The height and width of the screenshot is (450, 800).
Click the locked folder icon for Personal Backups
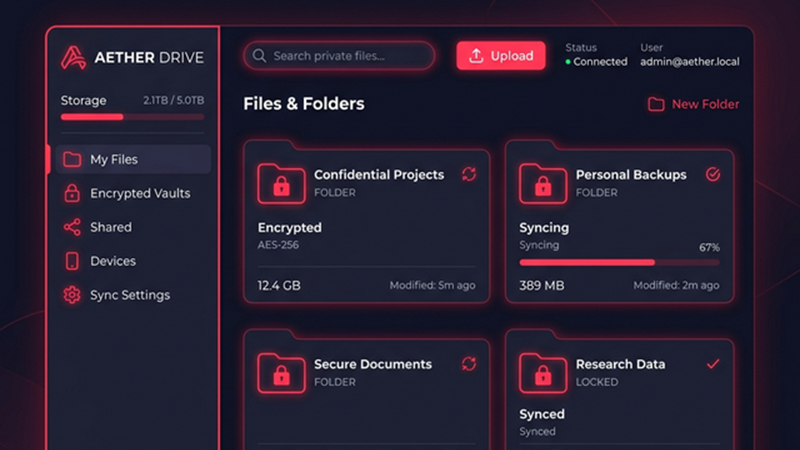(543, 183)
